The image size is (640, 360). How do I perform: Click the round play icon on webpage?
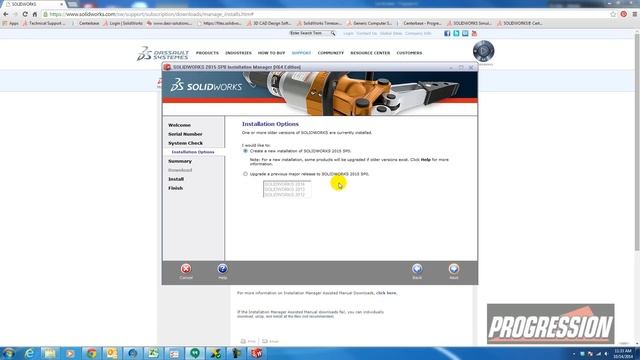tap(483, 51)
